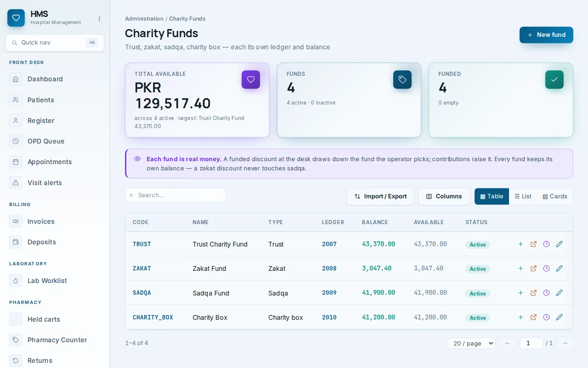
Task: Open OPD Queue page
Action: (55, 141)
